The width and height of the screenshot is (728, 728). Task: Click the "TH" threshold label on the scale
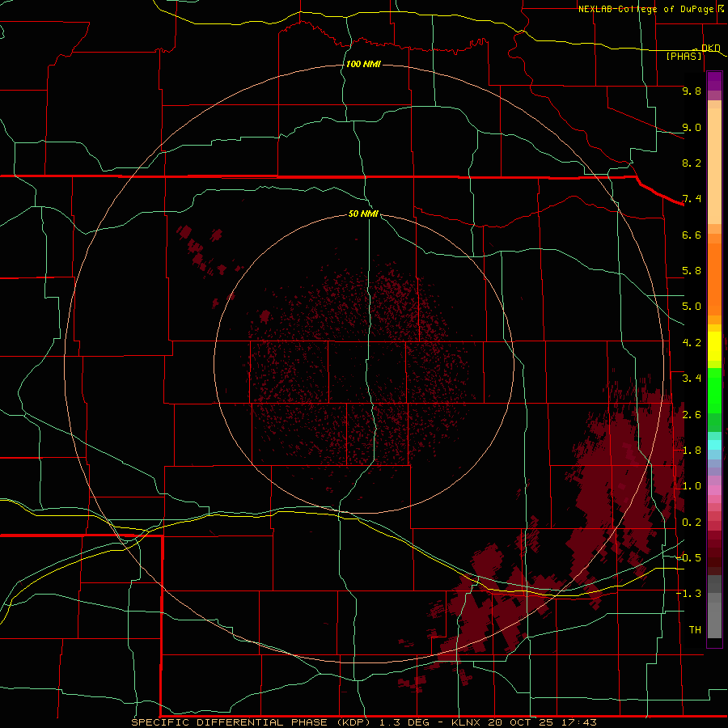click(695, 630)
